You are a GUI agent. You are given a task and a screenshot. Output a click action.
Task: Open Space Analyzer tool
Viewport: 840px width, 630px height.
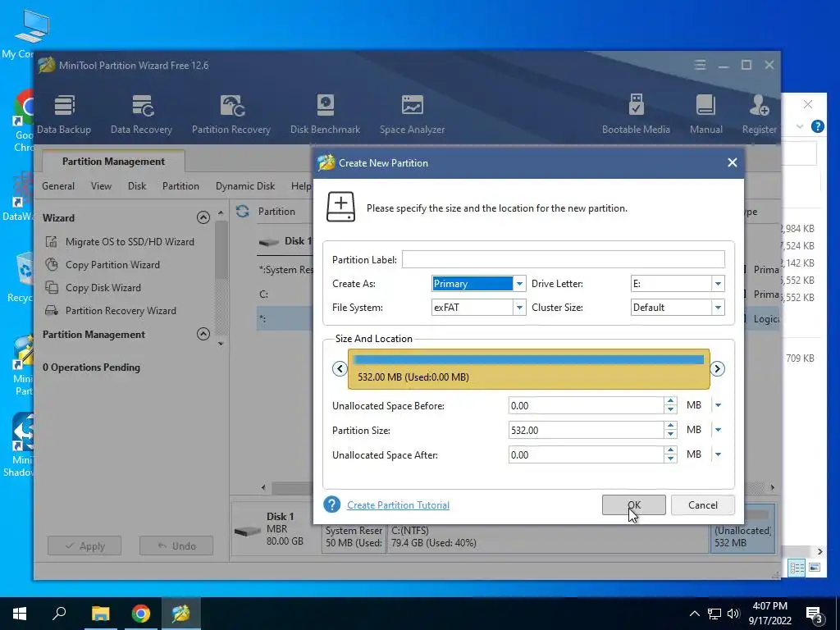[412, 115]
